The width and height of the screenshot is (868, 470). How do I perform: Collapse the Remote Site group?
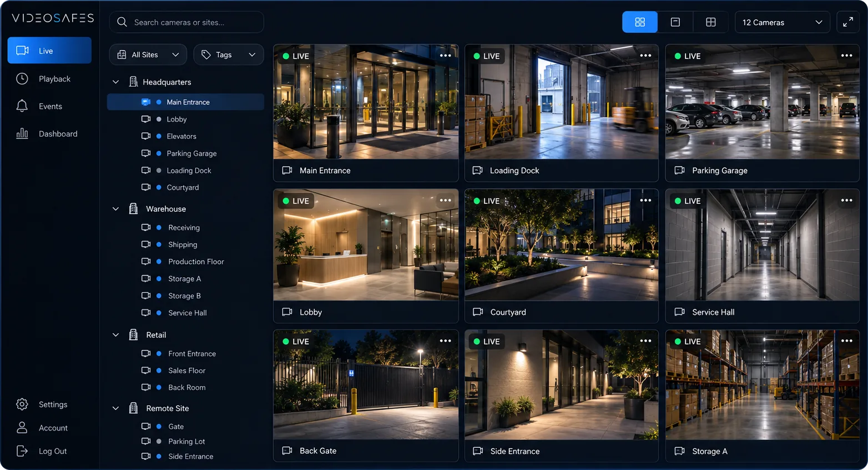tap(115, 408)
